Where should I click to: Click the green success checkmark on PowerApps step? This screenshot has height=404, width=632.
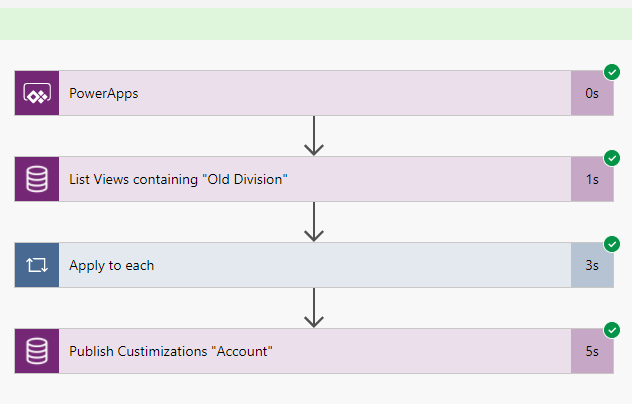click(x=612, y=72)
